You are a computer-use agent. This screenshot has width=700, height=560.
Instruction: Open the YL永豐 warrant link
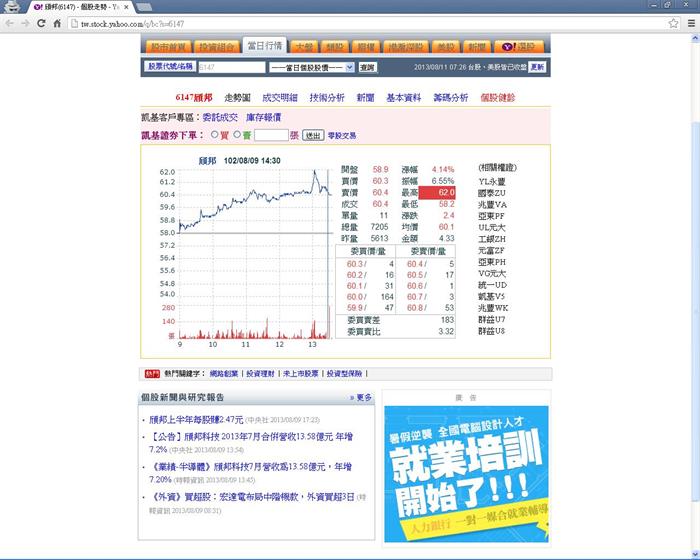click(492, 182)
